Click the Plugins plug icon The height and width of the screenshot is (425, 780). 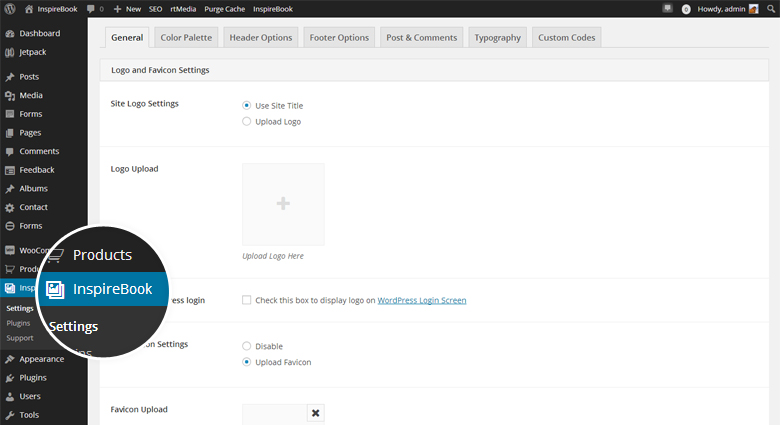click(x=10, y=378)
